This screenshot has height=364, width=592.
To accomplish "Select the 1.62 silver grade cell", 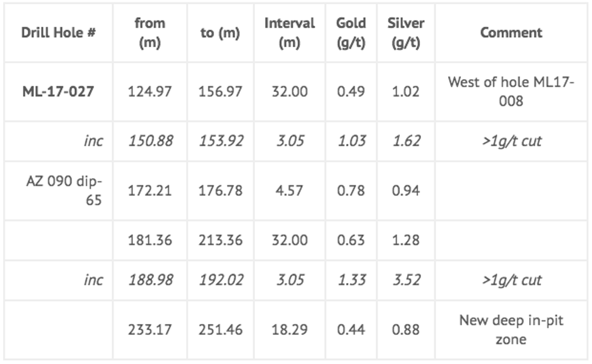I will coord(405,141).
